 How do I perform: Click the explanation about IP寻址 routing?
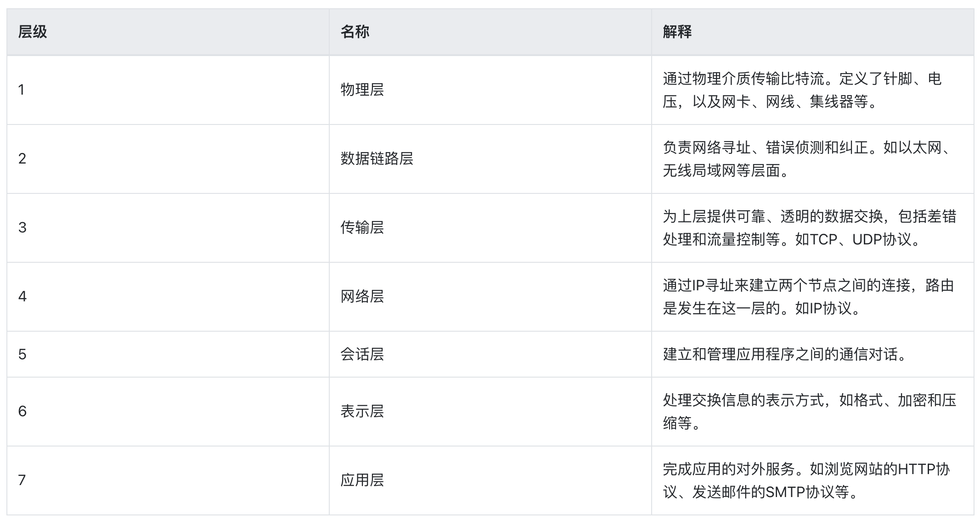click(x=808, y=297)
